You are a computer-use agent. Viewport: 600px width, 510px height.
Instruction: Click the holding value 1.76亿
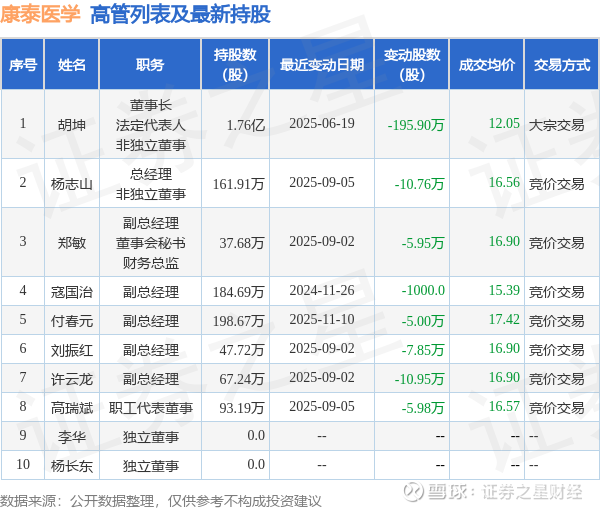click(x=246, y=125)
